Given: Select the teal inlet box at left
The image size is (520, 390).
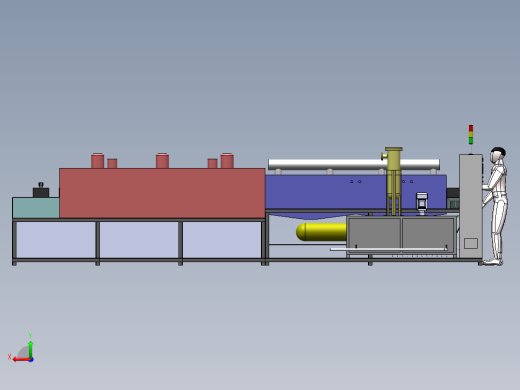Looking at the screenshot, I should click(x=36, y=208).
